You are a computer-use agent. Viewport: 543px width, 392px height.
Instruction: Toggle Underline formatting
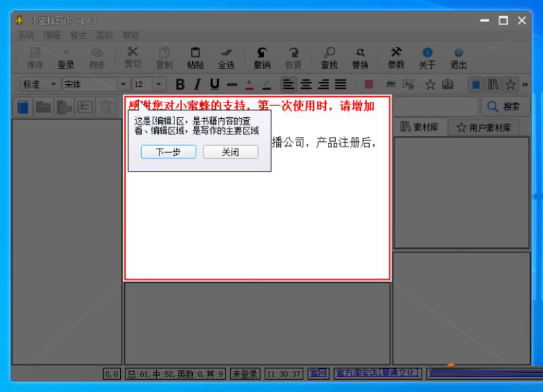coord(214,84)
